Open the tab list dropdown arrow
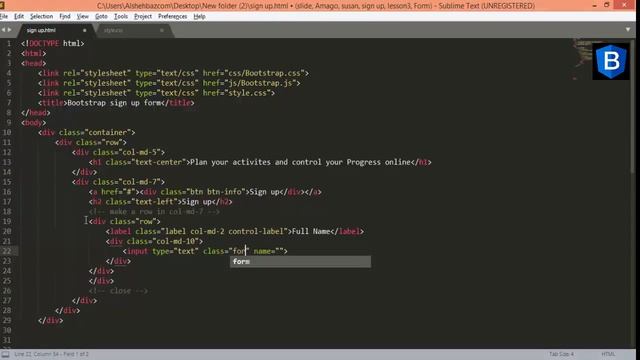640x360 pixels. point(628,30)
